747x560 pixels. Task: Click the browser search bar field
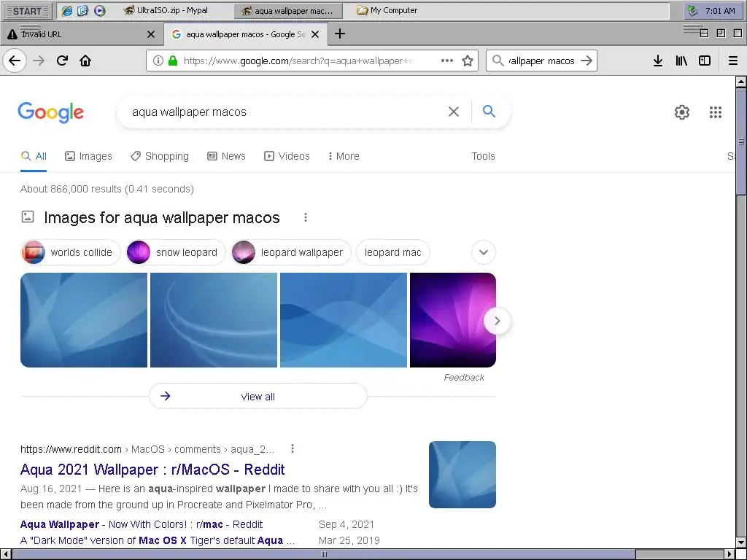point(541,61)
